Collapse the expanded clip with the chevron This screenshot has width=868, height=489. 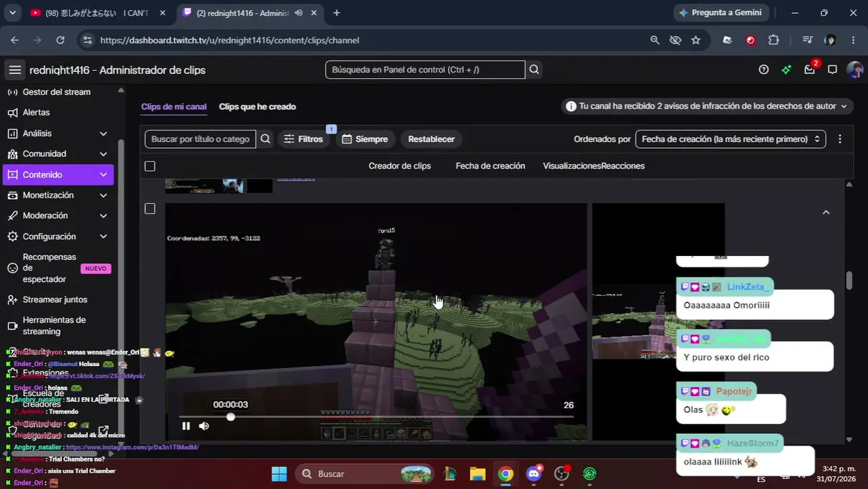(x=826, y=213)
